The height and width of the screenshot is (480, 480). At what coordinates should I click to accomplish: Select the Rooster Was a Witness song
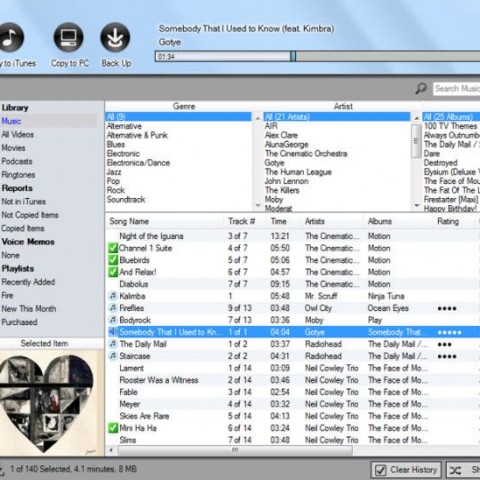click(159, 380)
